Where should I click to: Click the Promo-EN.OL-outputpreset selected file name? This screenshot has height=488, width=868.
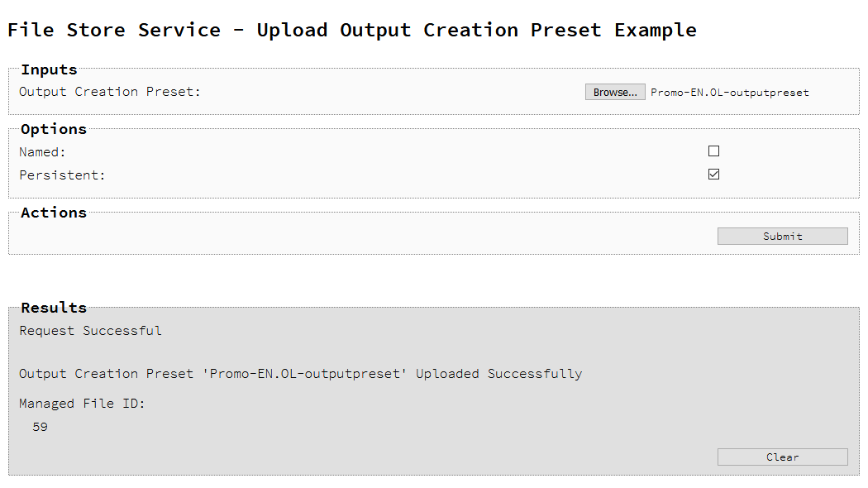click(x=730, y=93)
